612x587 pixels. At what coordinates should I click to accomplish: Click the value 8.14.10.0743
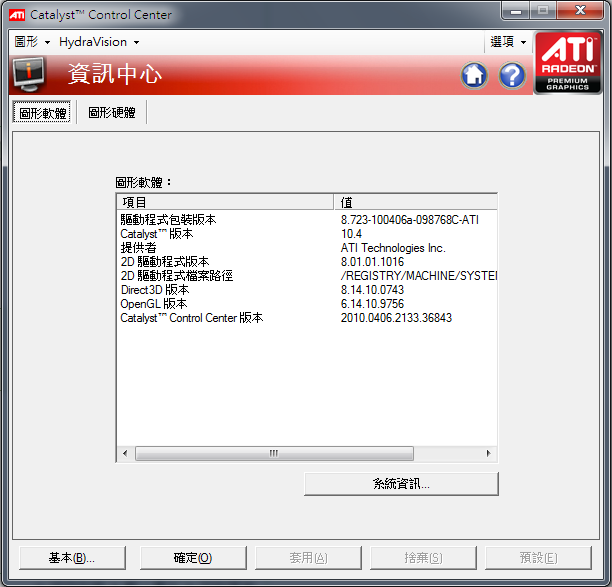point(372,290)
